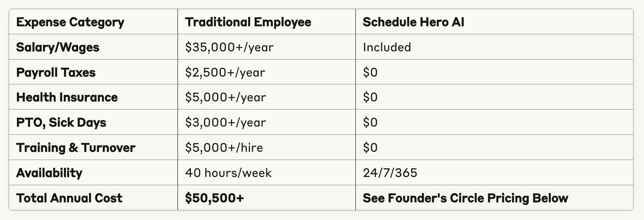Select the $3,000+/year PTO cell
The height and width of the screenshot is (220, 644).
point(225,122)
